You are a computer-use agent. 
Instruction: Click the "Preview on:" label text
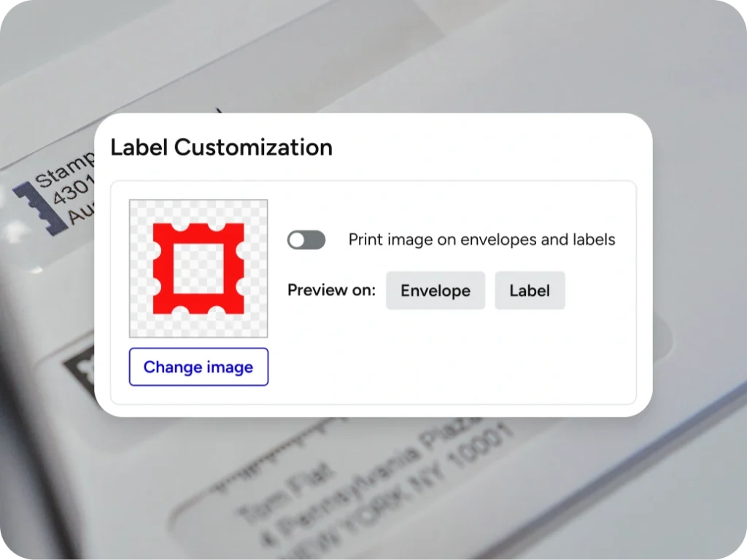331,290
